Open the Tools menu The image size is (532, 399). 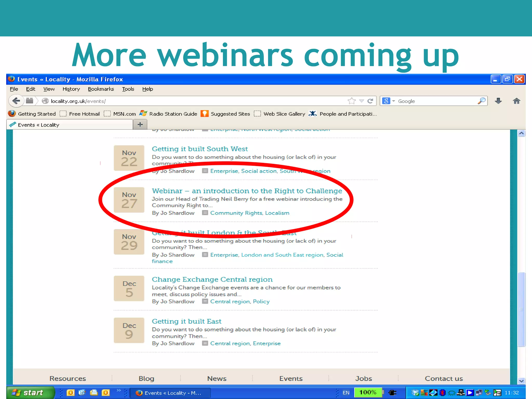tap(128, 89)
